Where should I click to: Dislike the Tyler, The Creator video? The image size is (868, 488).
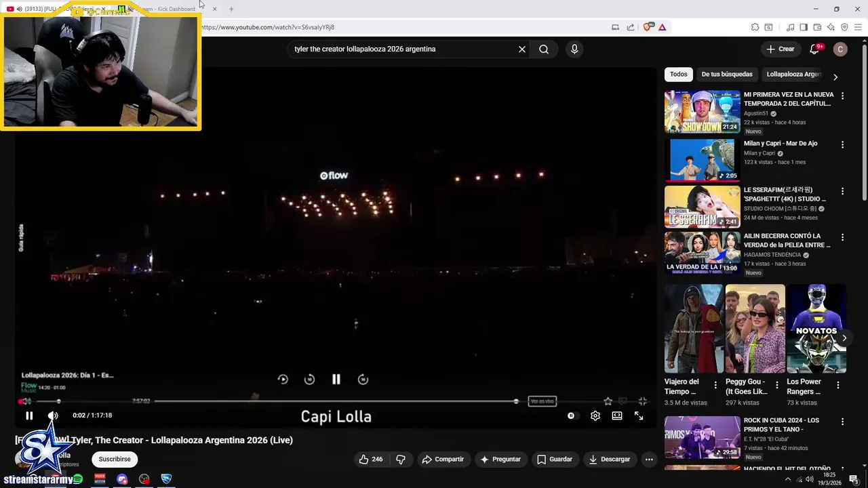coord(401,460)
